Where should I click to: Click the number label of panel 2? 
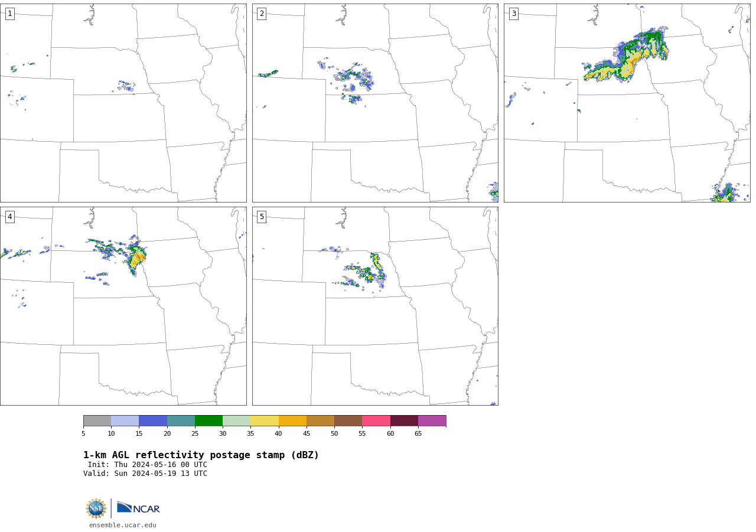262,14
